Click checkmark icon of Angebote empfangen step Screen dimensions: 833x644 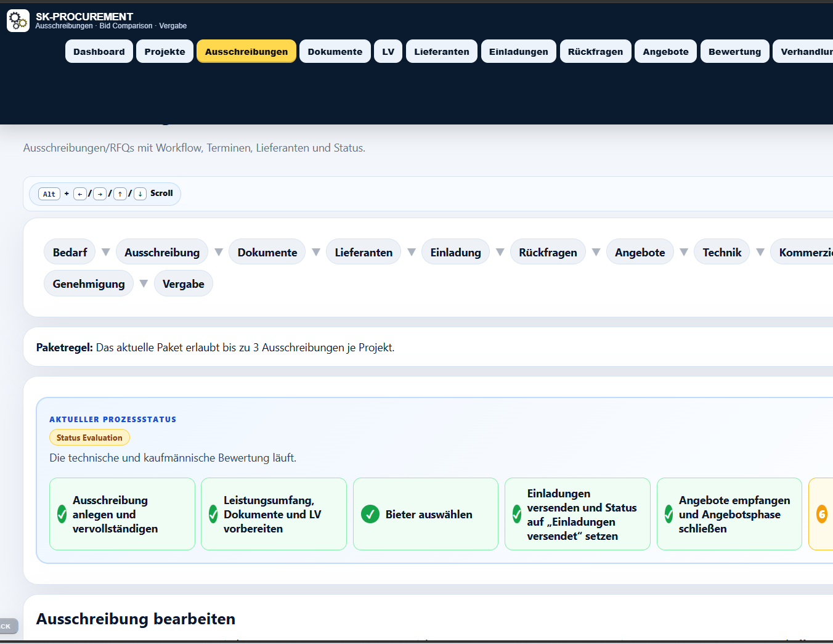coord(668,514)
